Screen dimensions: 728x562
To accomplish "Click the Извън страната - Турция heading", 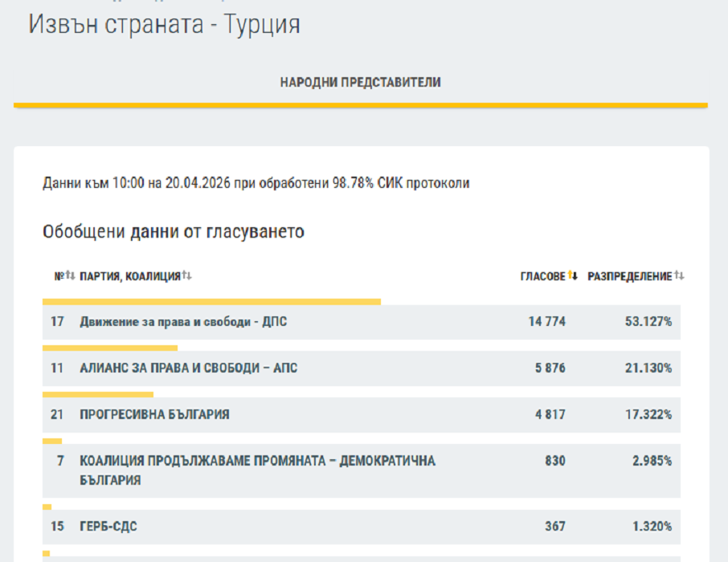I will point(165,24).
